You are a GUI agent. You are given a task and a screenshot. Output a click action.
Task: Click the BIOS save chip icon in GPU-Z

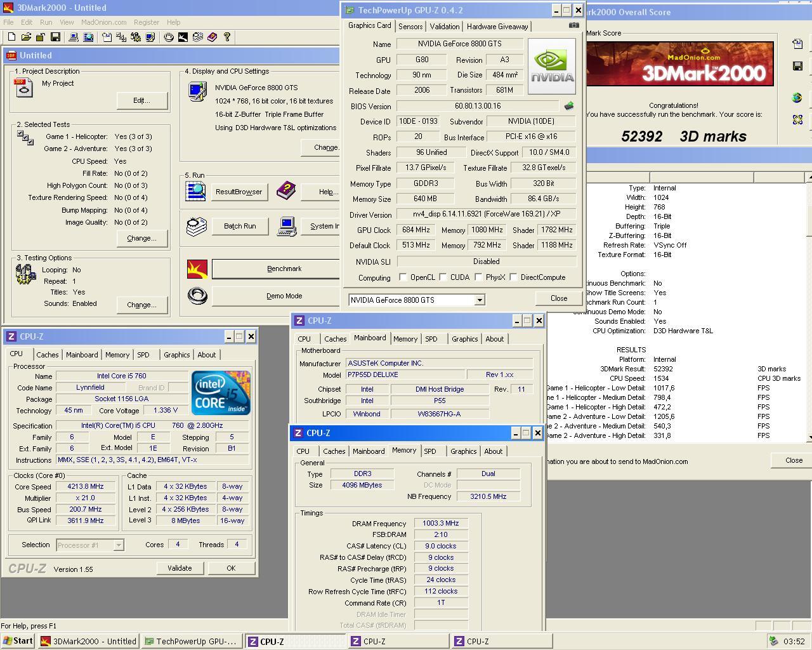[x=569, y=106]
